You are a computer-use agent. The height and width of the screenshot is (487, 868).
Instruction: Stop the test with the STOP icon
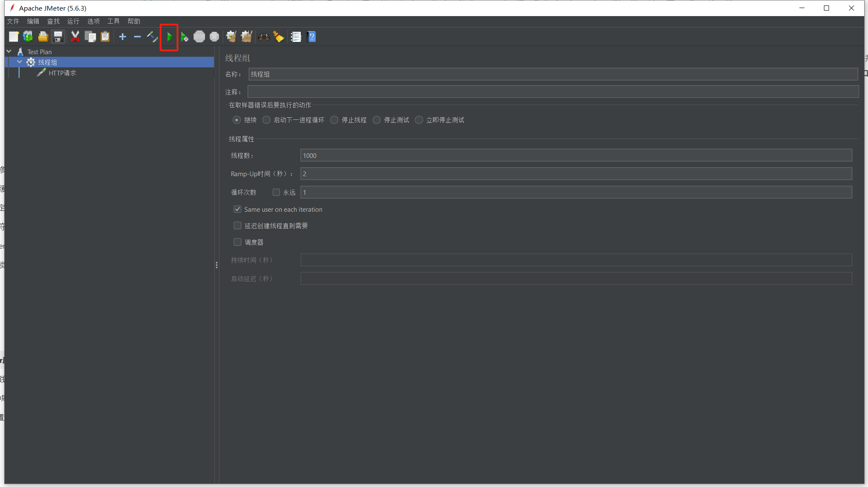[199, 37]
